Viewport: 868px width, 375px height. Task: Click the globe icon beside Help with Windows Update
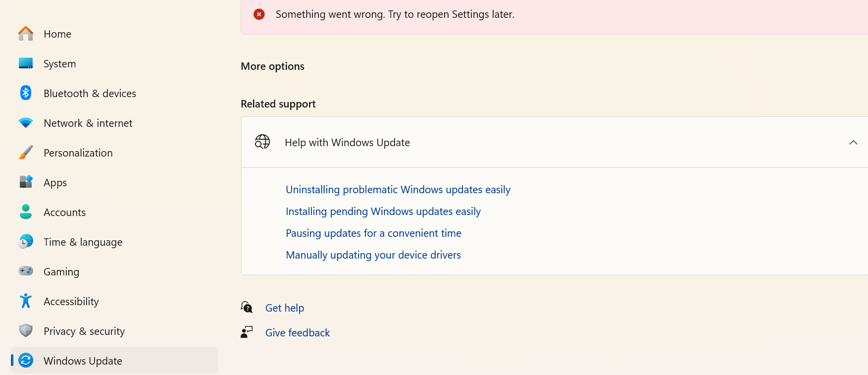tap(262, 142)
